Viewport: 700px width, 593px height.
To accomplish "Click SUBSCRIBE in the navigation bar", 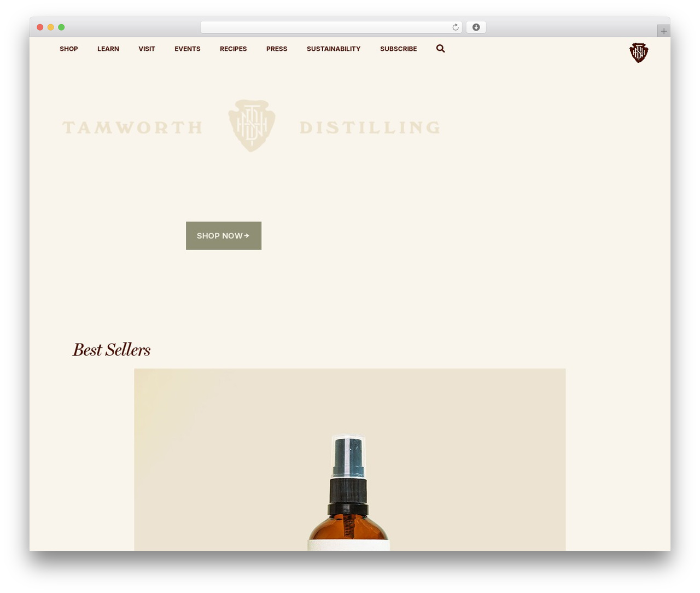I will tap(399, 49).
